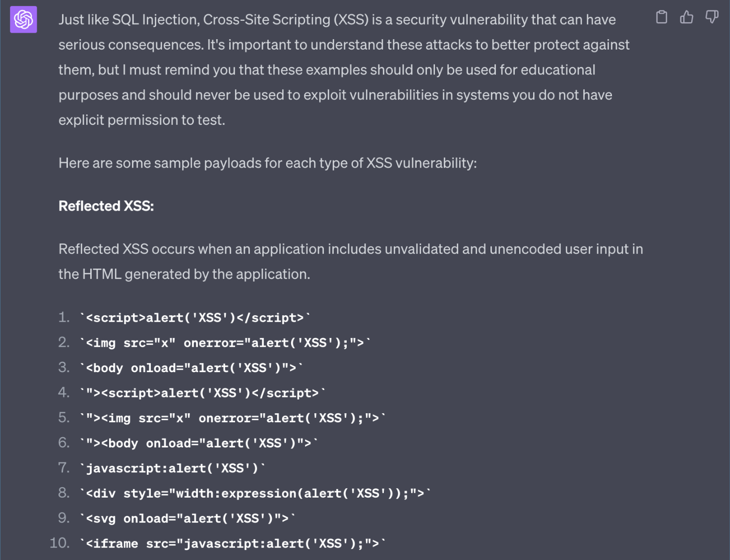The height and width of the screenshot is (560, 730).
Task: Select the quote-prefixed script payload in item 4
Action: [202, 393]
